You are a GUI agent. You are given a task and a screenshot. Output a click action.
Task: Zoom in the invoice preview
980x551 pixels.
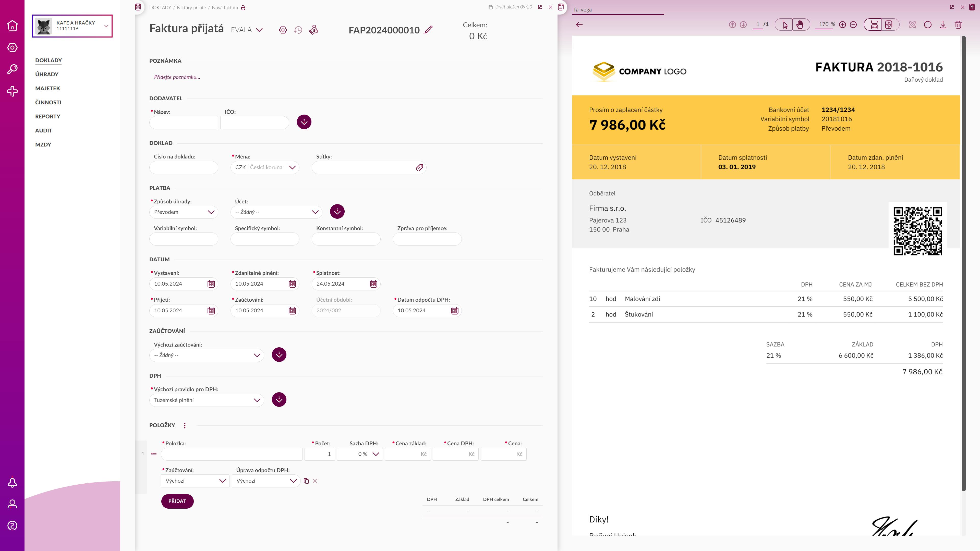pyautogui.click(x=842, y=25)
